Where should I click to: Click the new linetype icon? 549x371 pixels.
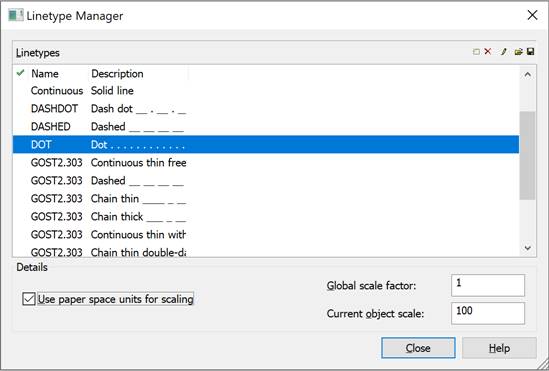point(476,52)
